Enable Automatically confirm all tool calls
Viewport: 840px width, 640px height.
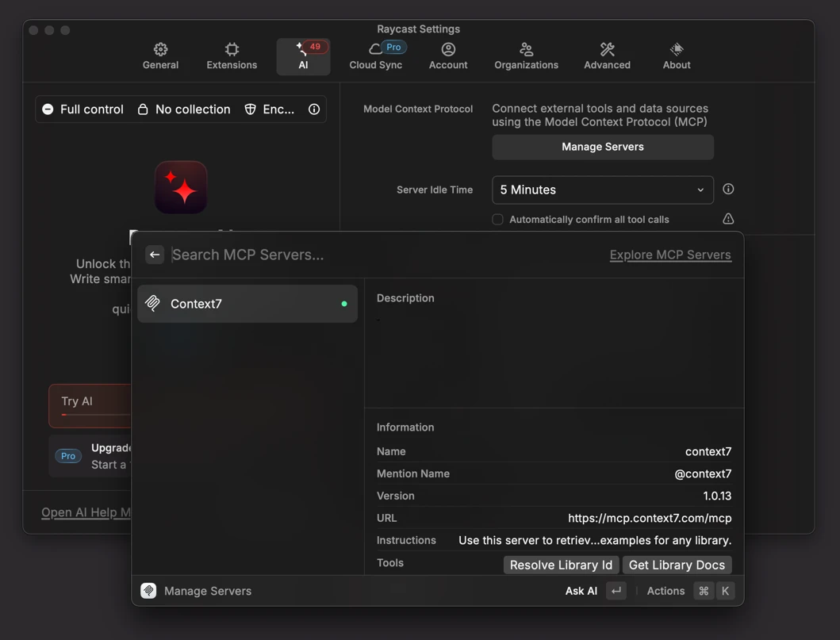coord(498,220)
